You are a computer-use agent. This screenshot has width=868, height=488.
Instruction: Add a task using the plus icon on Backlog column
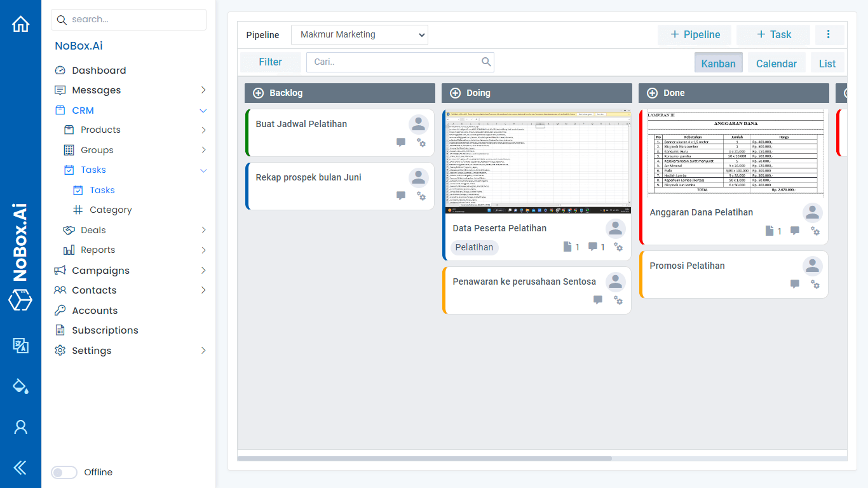pyautogui.click(x=258, y=93)
